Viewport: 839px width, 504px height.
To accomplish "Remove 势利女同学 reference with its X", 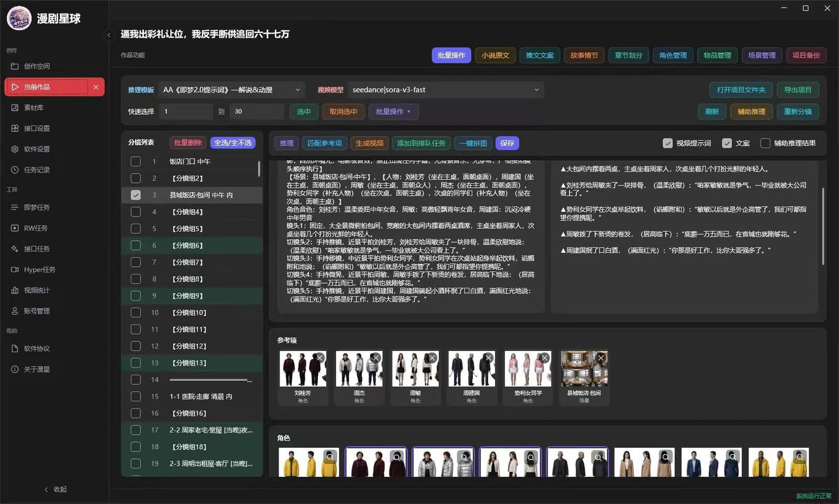I will [545, 358].
